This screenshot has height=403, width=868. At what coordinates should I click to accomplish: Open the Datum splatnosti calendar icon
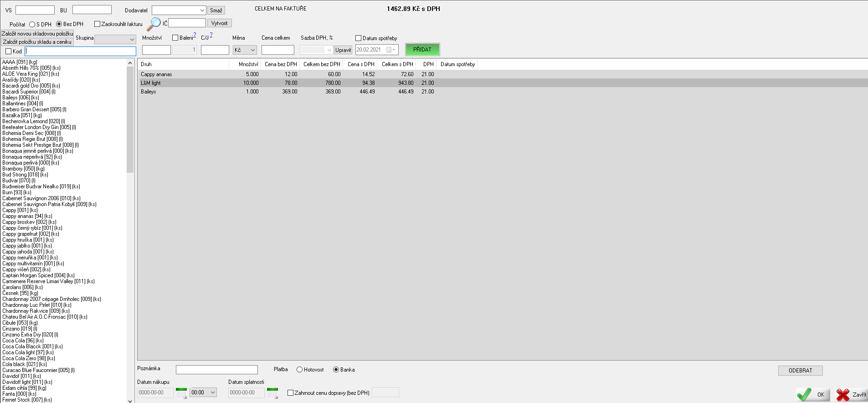tap(272, 393)
